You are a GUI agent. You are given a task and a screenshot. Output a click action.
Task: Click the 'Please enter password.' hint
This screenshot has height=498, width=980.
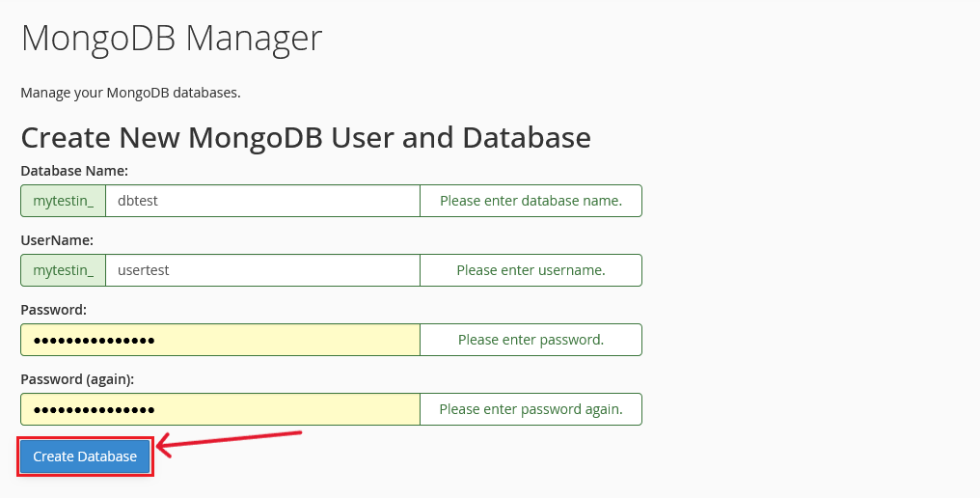531,340
